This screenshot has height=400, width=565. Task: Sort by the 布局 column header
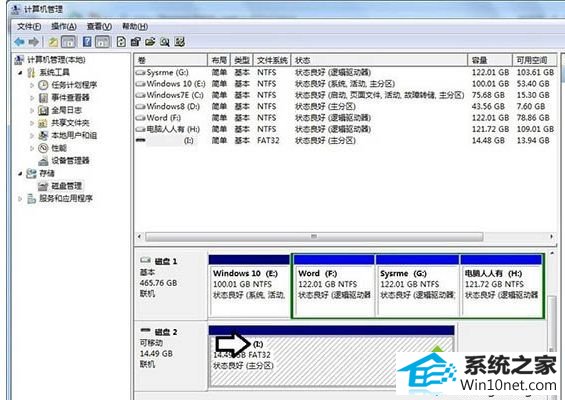219,60
